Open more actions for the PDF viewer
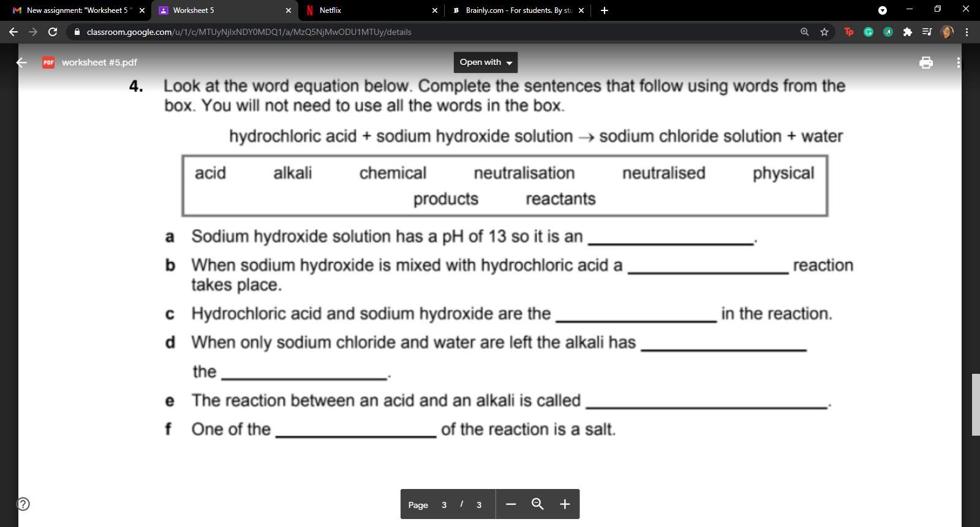 (958, 63)
